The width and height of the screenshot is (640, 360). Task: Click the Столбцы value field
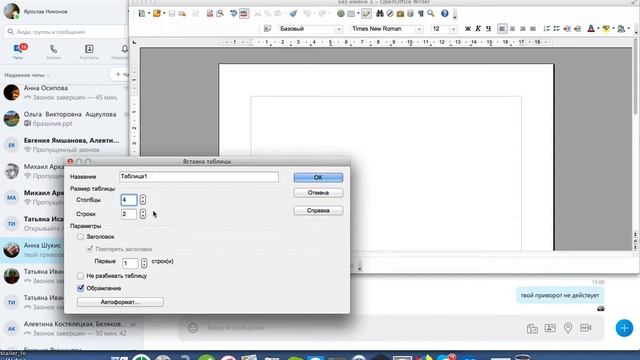click(x=129, y=200)
